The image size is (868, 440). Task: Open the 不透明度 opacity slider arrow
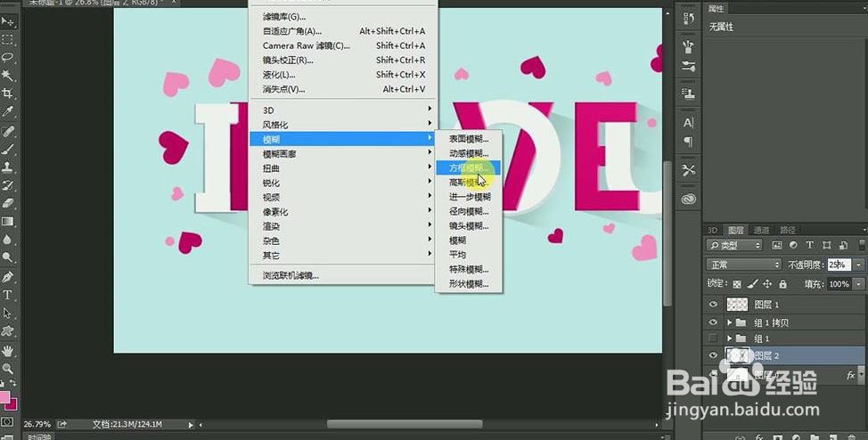tap(858, 265)
